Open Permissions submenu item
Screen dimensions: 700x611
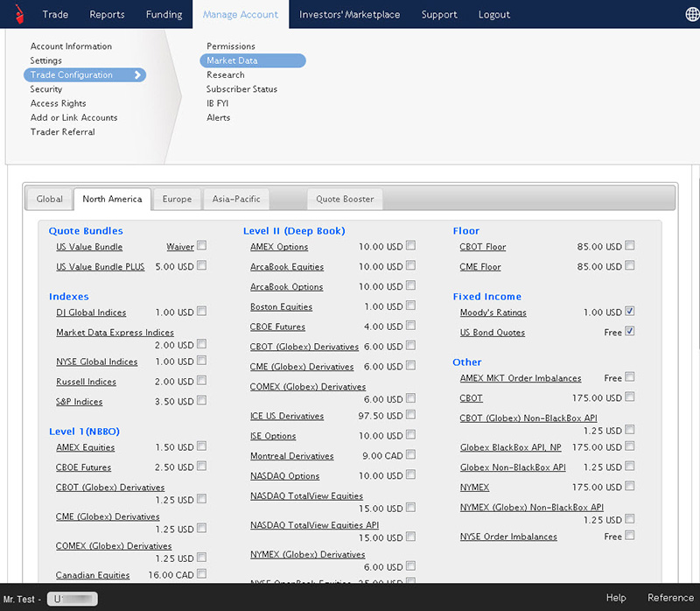(x=231, y=46)
